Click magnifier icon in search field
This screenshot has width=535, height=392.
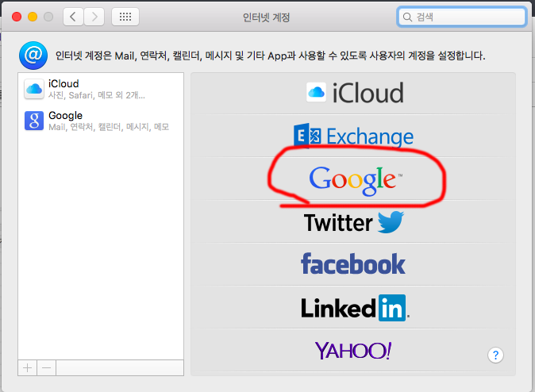pos(407,17)
